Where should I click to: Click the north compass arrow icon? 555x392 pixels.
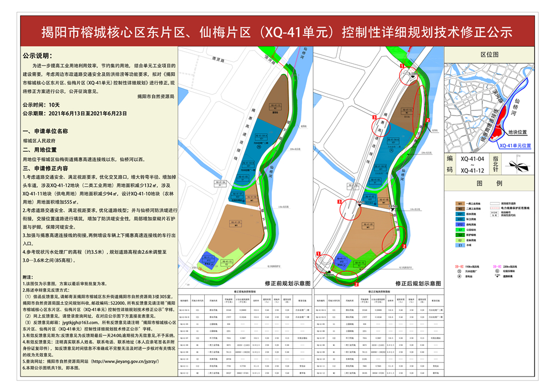[518, 165]
